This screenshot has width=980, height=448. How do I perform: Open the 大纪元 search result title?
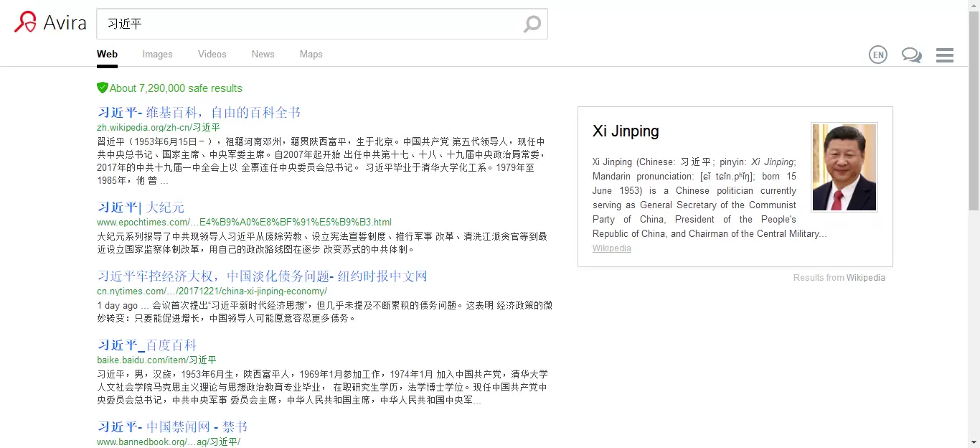141,207
